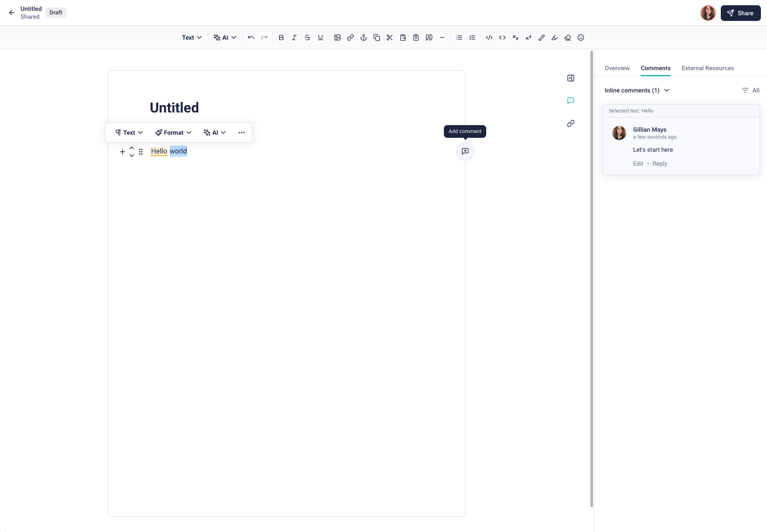Screen dimensions: 767x532
Task: Copy the selection using the toolbar
Action: tap(377, 38)
